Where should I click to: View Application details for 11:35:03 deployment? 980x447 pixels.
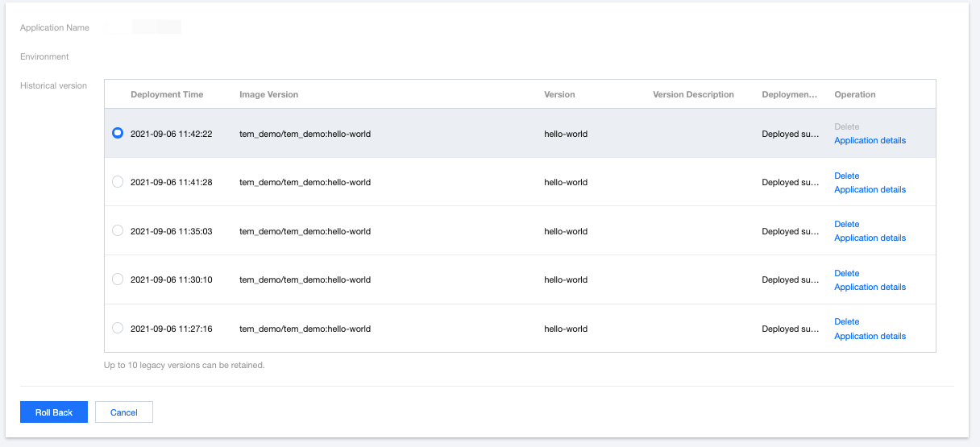[870, 238]
